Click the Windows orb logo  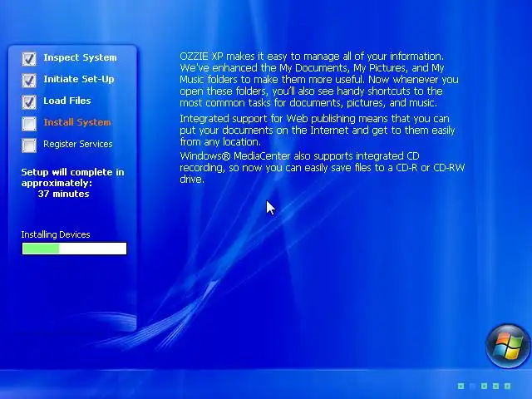(x=508, y=346)
